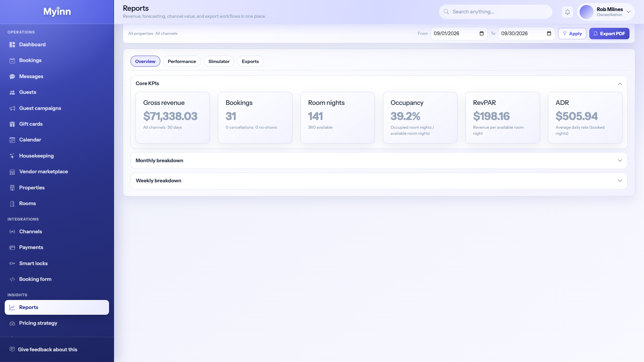644x362 pixels.
Task: Click the RevPAR $198.16 value
Action: coord(491,116)
